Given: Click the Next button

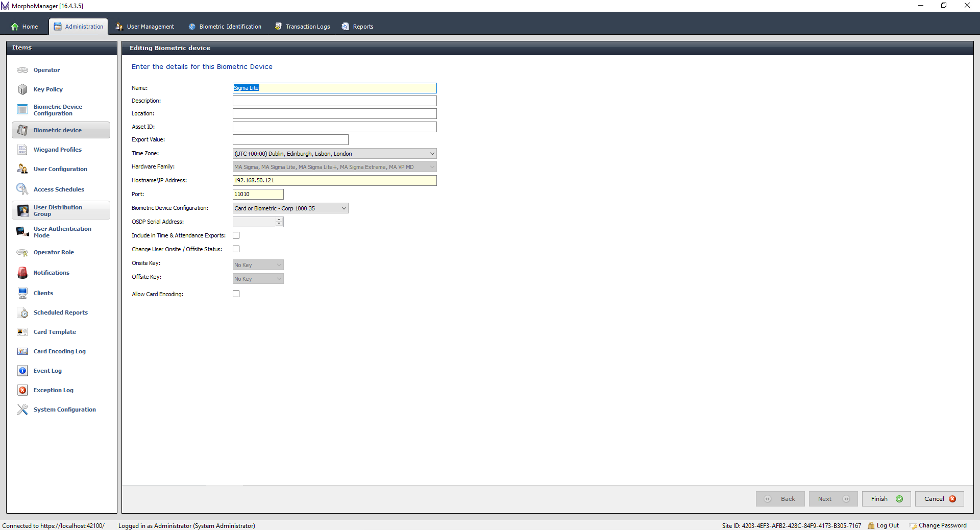Looking at the screenshot, I should click(x=834, y=499).
